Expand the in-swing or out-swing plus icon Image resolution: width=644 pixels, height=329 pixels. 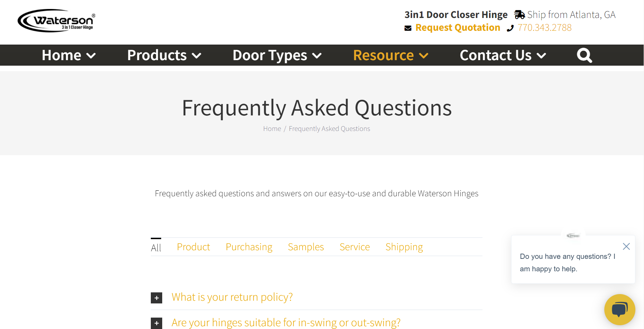[157, 323]
